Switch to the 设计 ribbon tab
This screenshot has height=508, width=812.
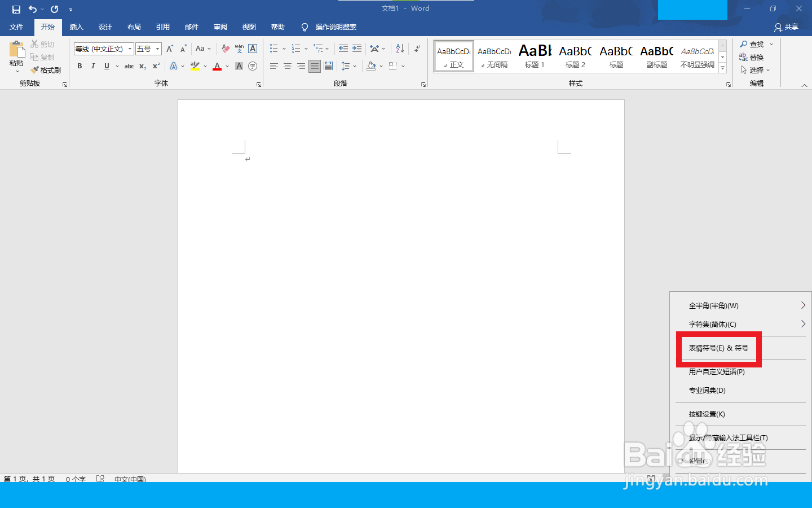[x=105, y=27]
